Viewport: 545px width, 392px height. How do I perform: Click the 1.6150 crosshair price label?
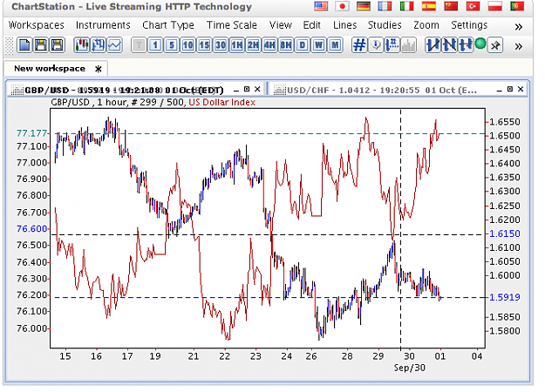click(x=505, y=233)
